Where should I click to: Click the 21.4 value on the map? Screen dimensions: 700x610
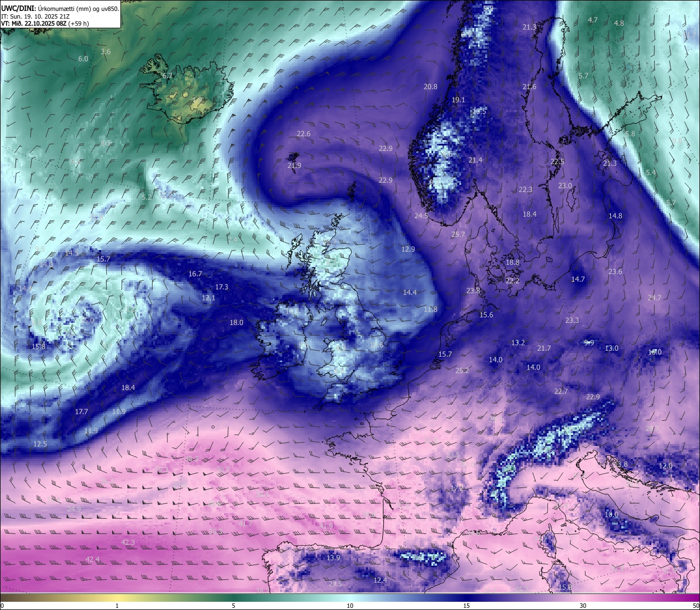tap(476, 160)
